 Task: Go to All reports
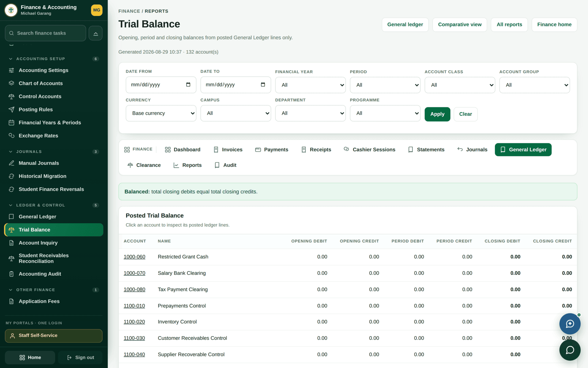click(509, 25)
